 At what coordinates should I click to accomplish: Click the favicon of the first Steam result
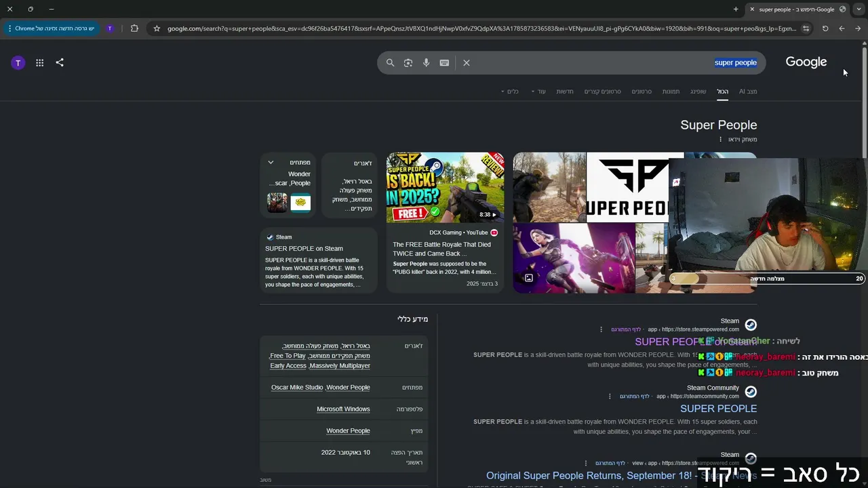[x=751, y=325]
